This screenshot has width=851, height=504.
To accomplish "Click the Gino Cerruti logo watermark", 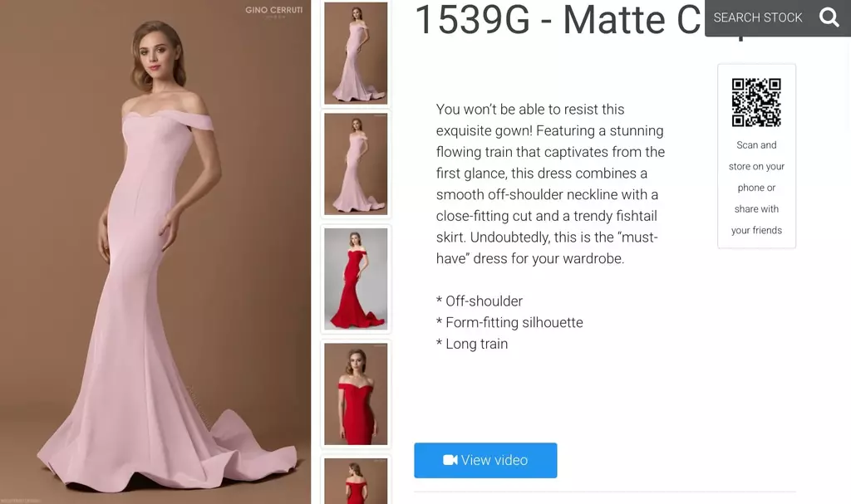I will (273, 12).
